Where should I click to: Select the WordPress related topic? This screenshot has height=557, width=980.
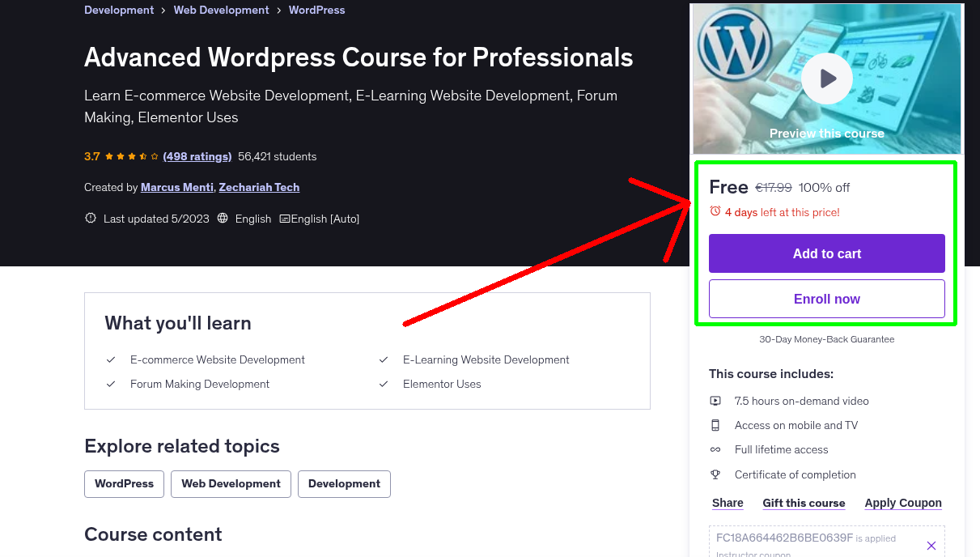click(x=124, y=483)
